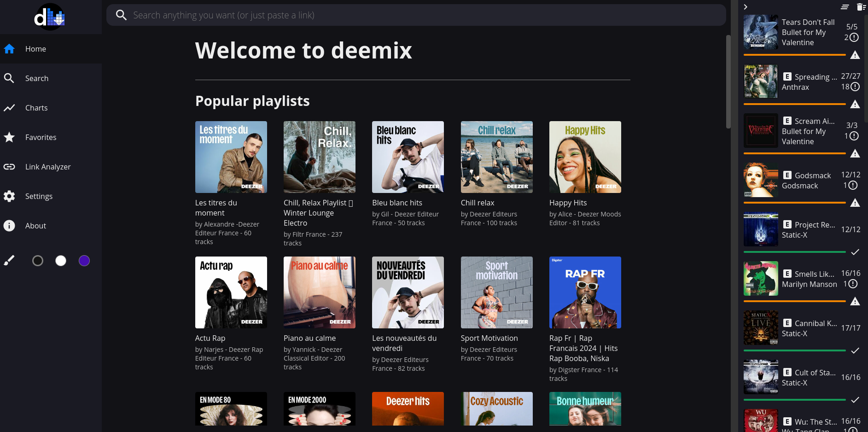868x432 pixels.
Task: Go to Favorites in the sidebar
Action: coord(41,137)
